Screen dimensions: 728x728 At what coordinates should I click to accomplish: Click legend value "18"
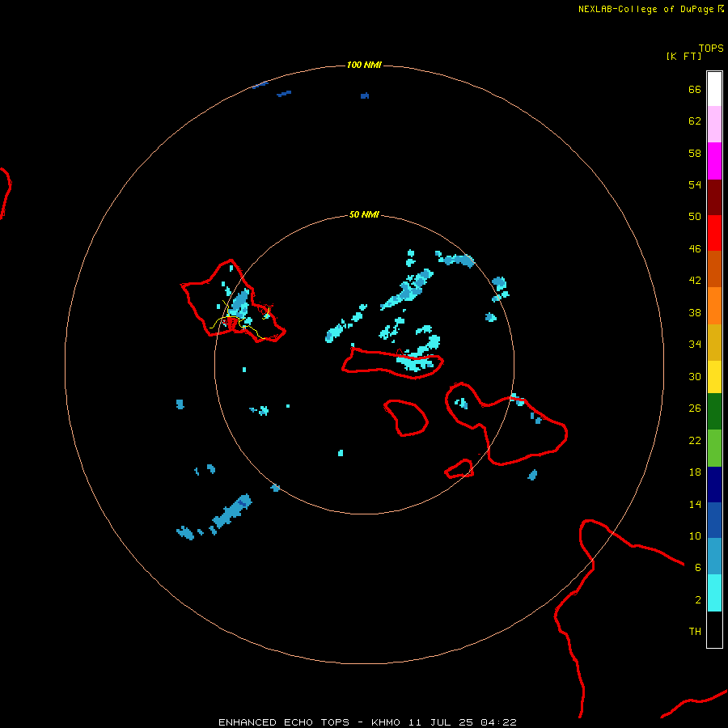pos(695,472)
